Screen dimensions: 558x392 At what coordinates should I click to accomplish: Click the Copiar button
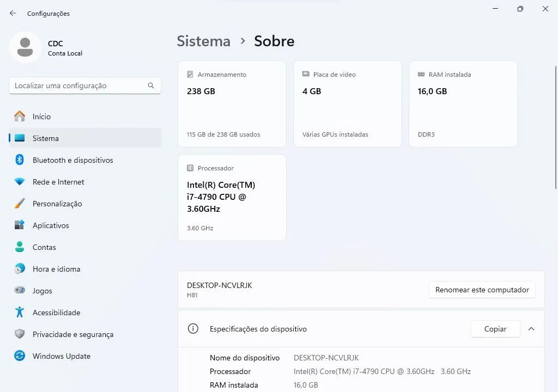coord(495,329)
